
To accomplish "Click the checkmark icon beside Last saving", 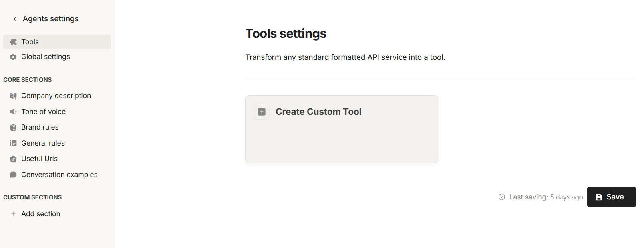I will [x=502, y=197].
